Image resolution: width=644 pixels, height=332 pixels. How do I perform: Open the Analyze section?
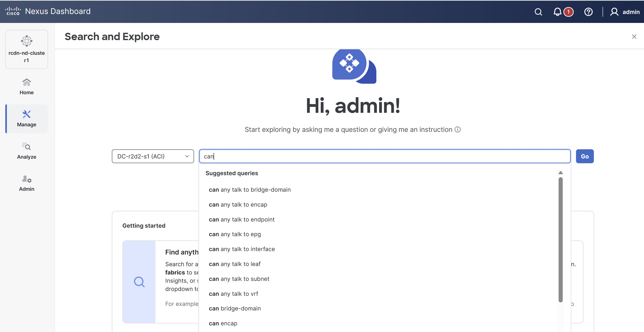[27, 151]
